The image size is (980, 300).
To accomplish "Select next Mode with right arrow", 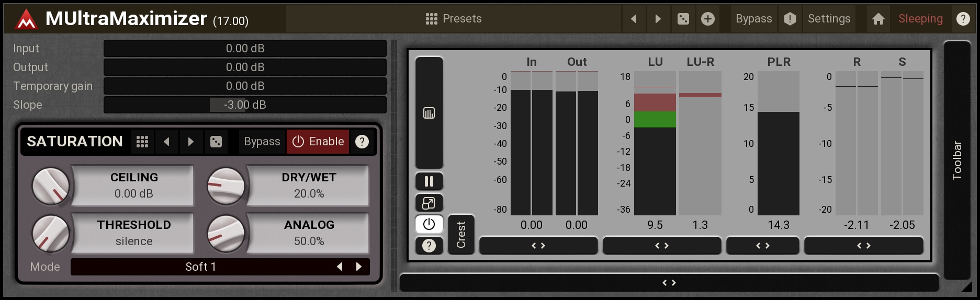I will coord(359,267).
